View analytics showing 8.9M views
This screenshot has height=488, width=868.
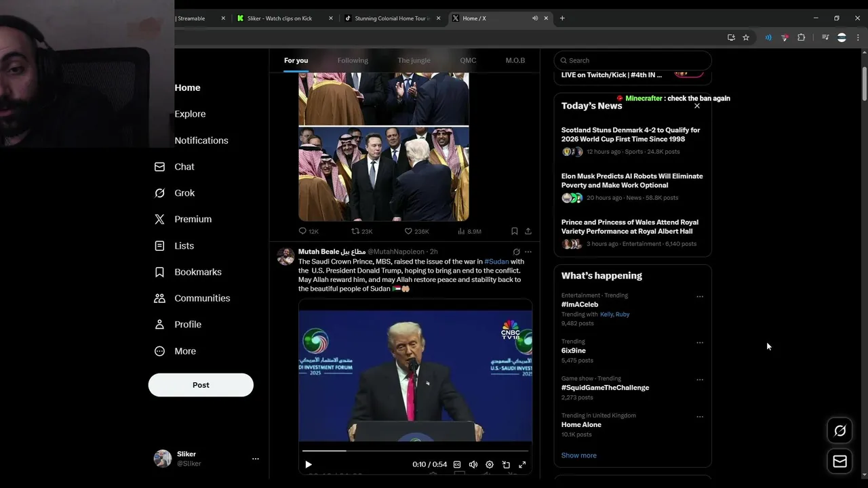[469, 231]
